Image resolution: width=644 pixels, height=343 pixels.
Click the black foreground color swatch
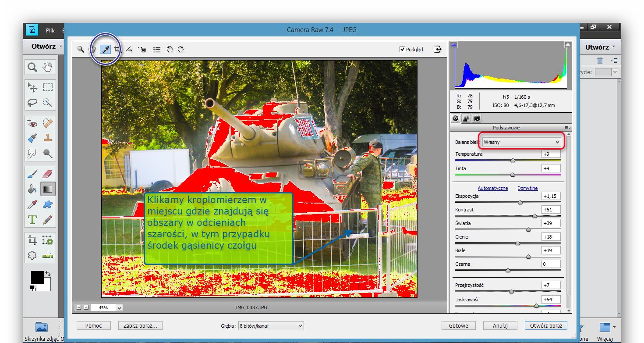pos(37,278)
